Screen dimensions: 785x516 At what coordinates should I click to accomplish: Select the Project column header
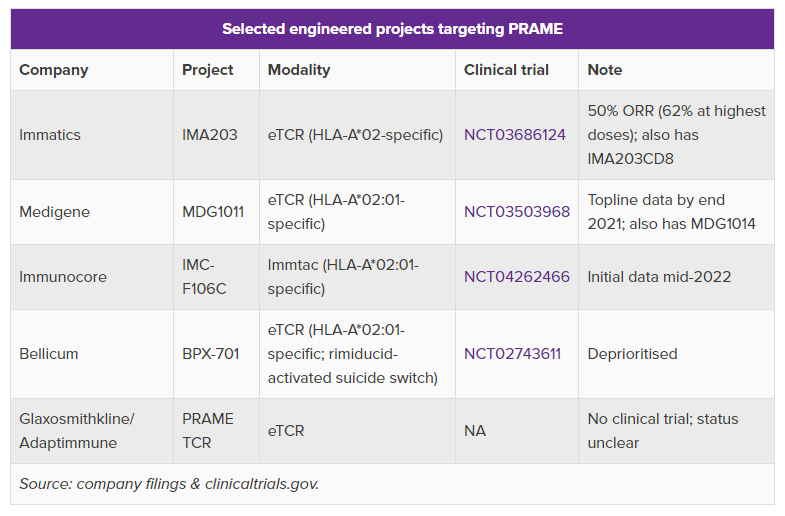(208, 70)
